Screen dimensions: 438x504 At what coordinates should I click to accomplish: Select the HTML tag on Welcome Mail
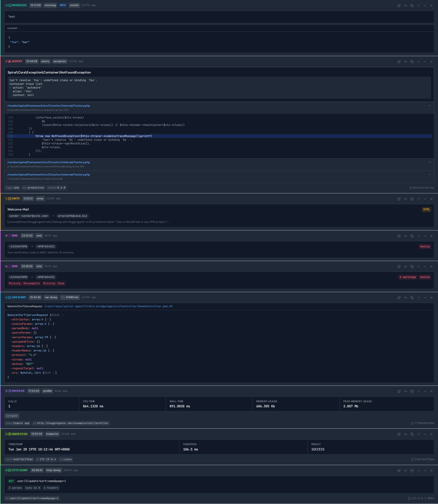coord(426,209)
